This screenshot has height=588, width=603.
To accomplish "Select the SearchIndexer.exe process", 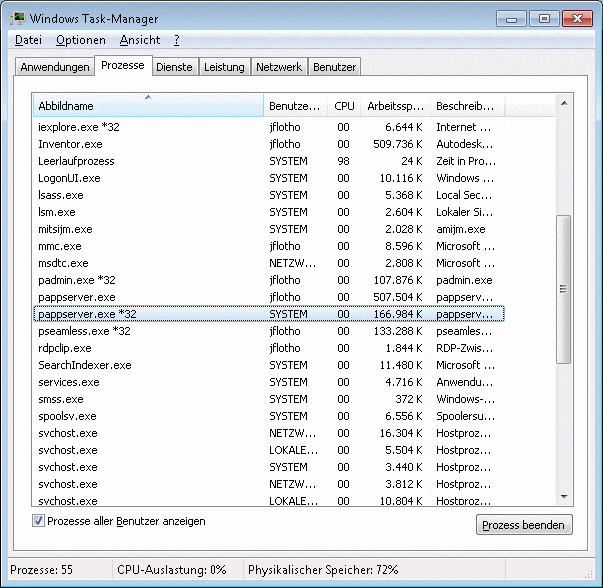I will click(x=269, y=365).
